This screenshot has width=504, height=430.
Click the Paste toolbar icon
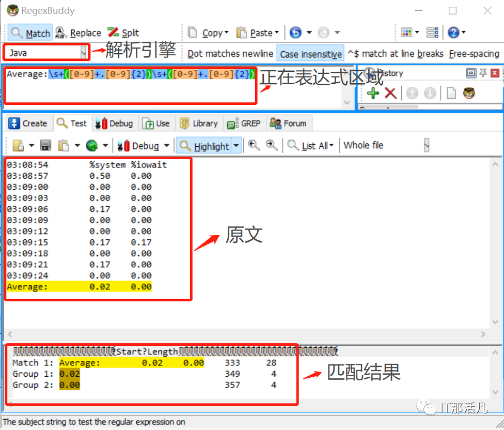[241, 33]
